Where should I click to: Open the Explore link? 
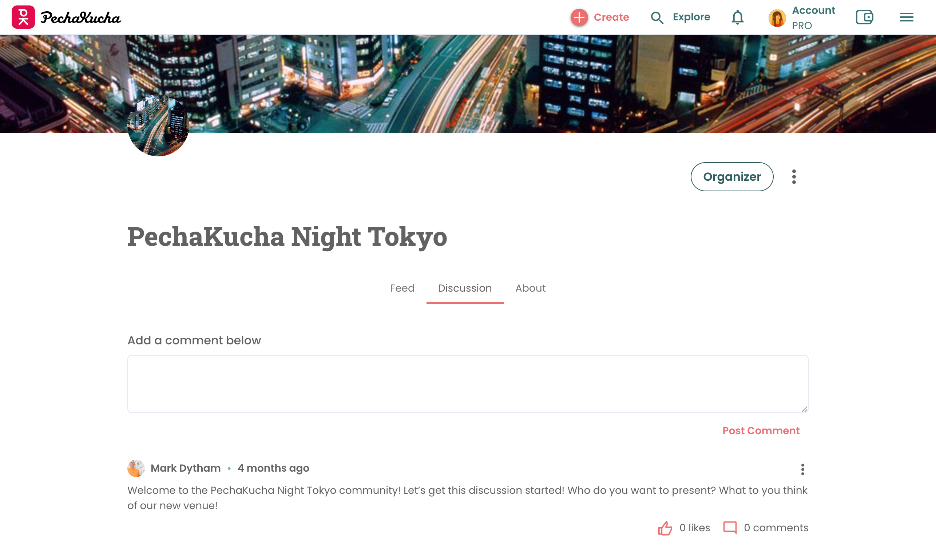tap(691, 17)
